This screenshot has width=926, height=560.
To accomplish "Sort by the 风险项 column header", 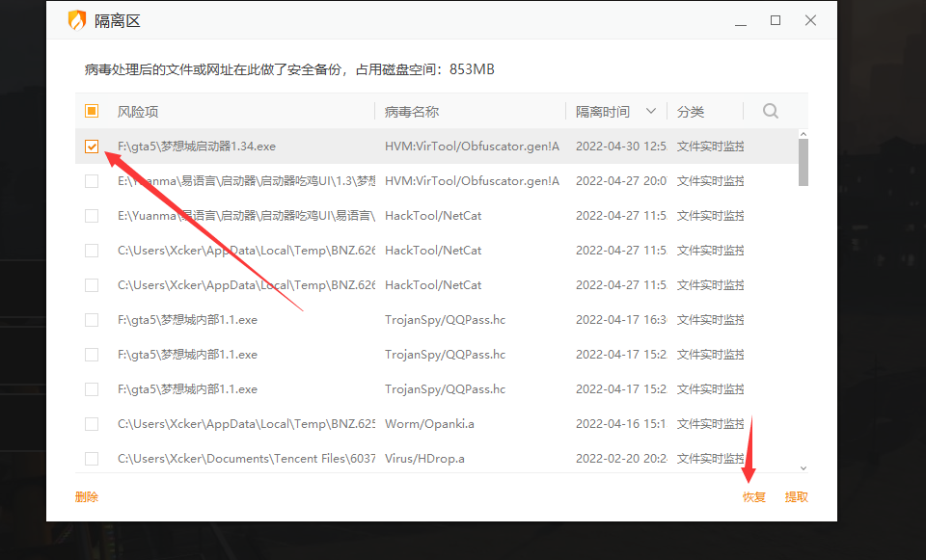I will point(138,112).
